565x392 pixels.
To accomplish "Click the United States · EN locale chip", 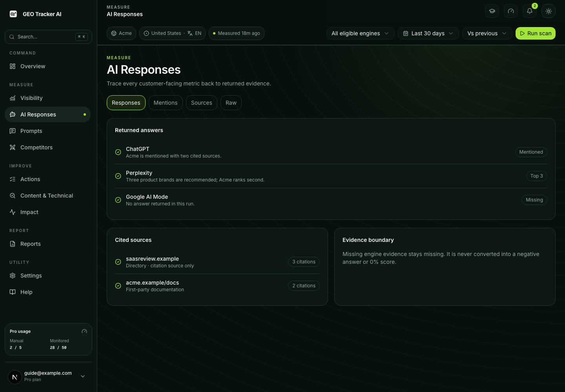I will coord(172,33).
